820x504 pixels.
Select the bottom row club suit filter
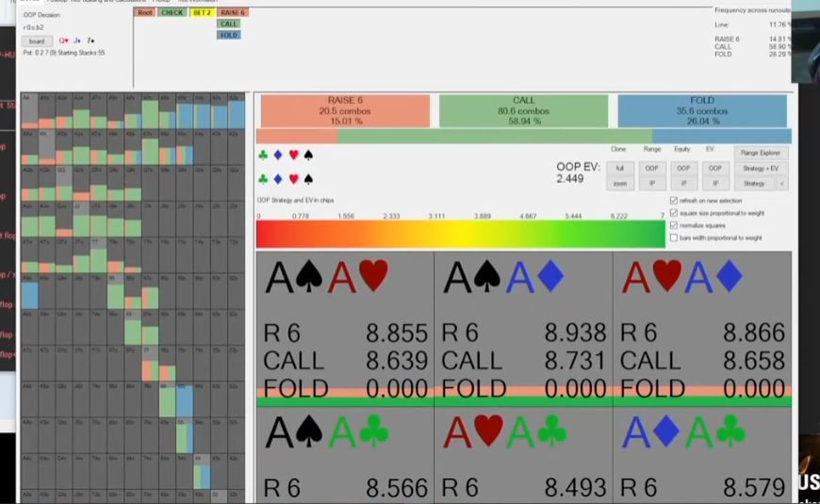point(263,179)
